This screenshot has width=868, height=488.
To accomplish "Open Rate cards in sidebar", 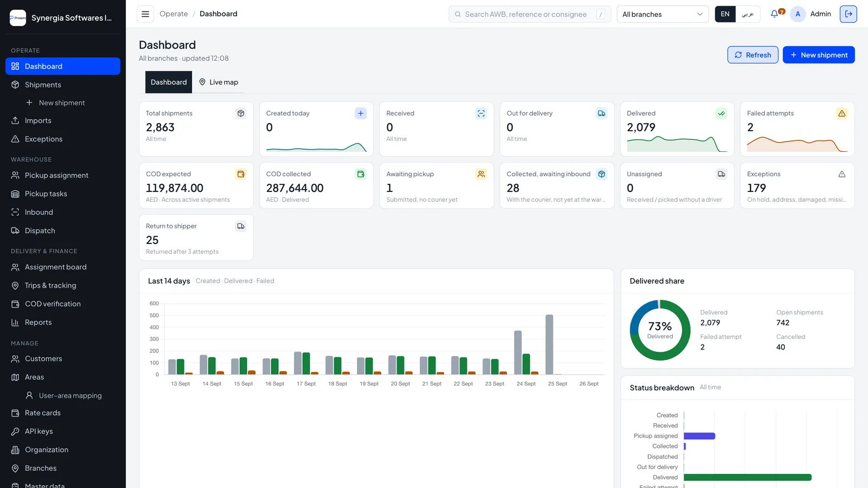I will 63,413.
